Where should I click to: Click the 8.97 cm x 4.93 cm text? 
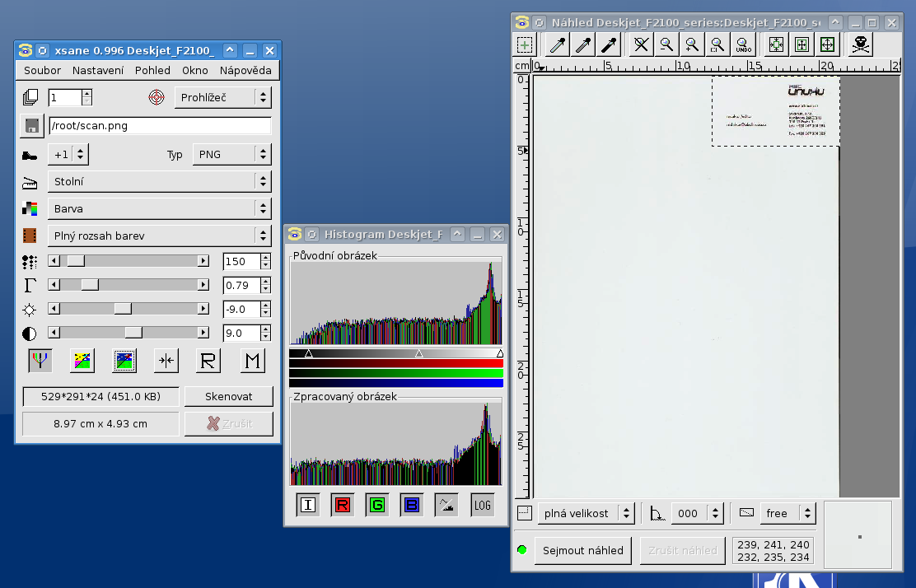(100, 424)
